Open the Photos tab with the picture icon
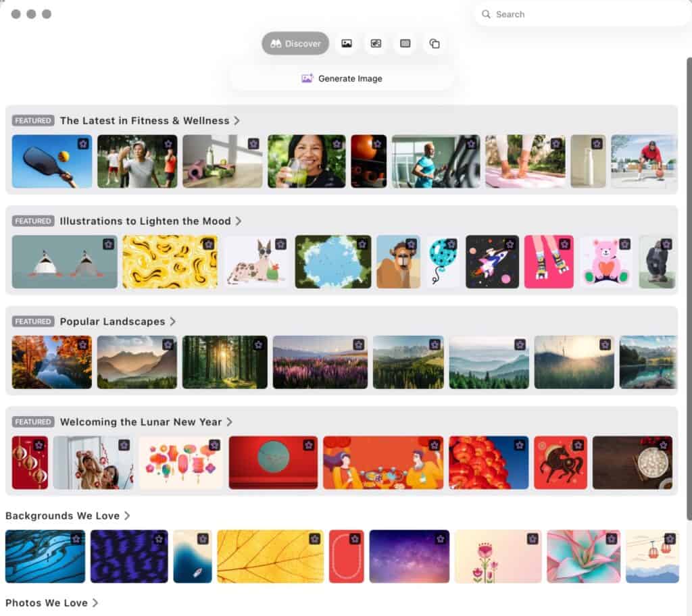Image resolution: width=692 pixels, height=616 pixels. pyautogui.click(x=347, y=43)
